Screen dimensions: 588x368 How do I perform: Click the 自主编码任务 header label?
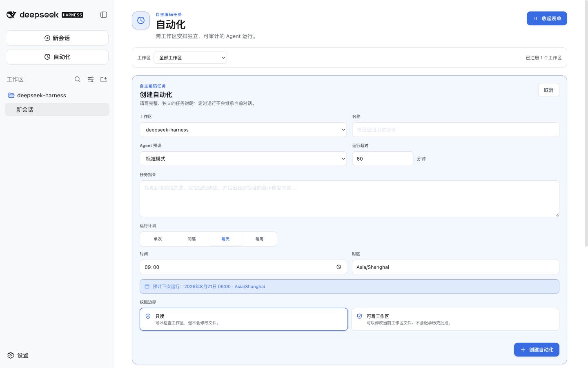169,14
